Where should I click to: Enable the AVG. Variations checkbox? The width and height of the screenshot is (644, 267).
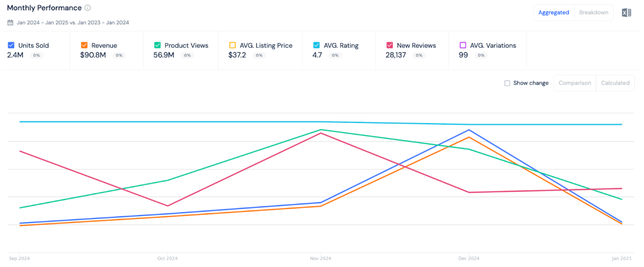click(463, 45)
